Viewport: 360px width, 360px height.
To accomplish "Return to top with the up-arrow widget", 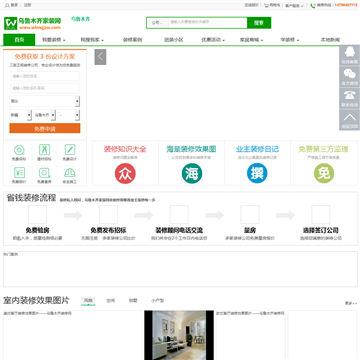I will point(349,120).
